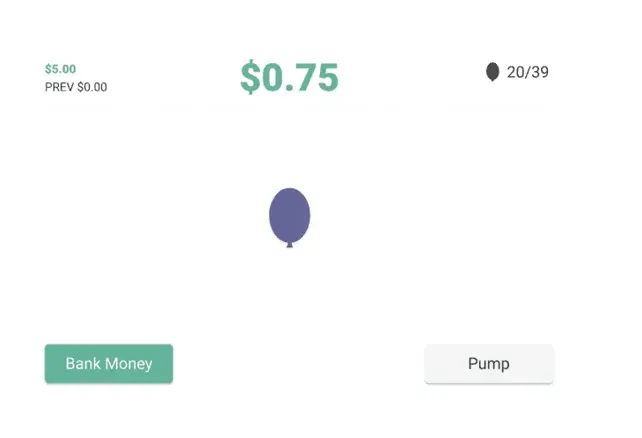This screenshot has height=438, width=642.
Task: Tap the knot of the purple balloon
Action: coord(289,245)
